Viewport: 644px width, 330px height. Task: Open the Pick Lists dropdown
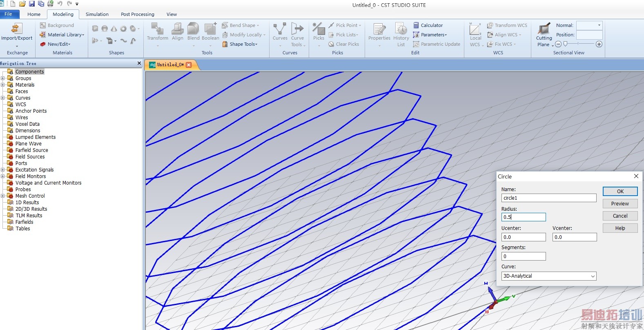(x=343, y=35)
